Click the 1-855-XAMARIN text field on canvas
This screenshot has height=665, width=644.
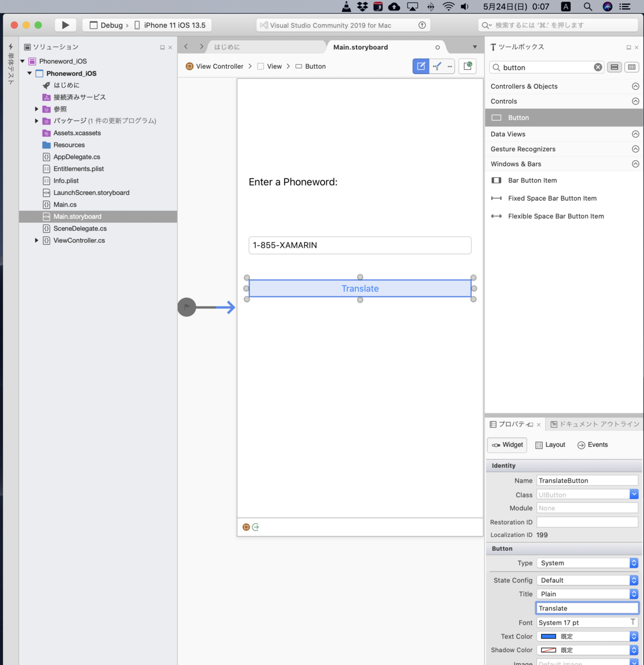click(360, 245)
